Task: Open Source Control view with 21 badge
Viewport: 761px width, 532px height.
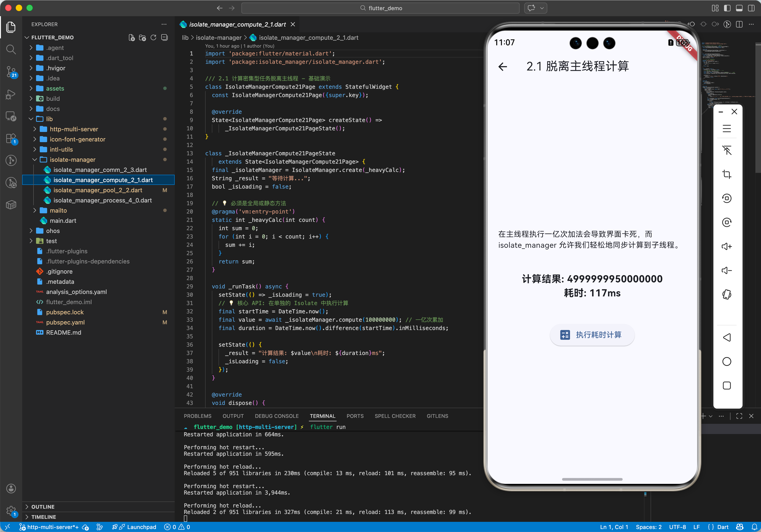Action: 11,71
